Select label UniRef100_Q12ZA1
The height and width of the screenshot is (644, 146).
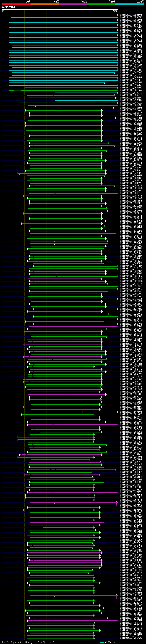point(131,233)
